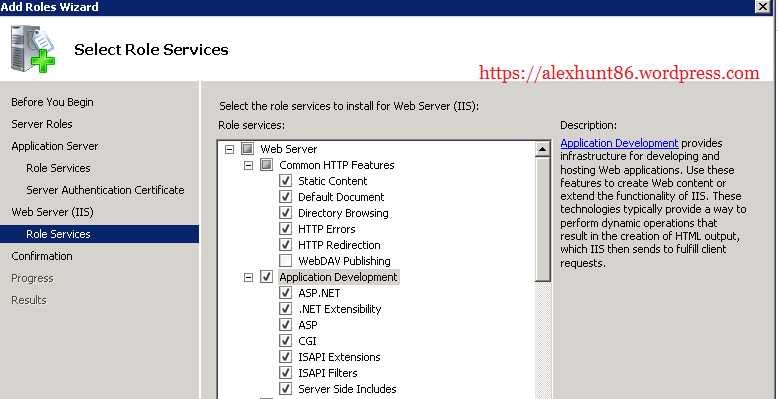Uncheck the ASP role service checkbox

pyautogui.click(x=285, y=325)
